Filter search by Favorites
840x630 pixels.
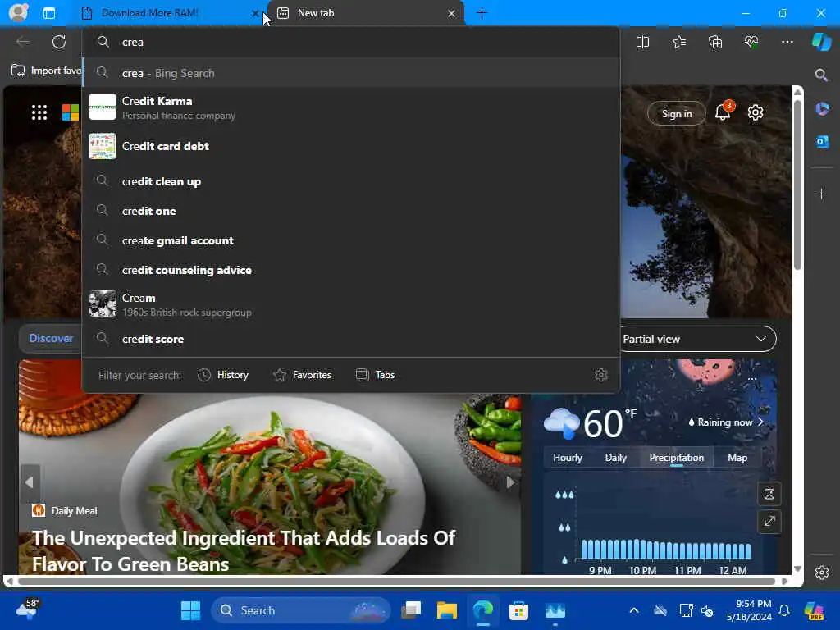[302, 375]
